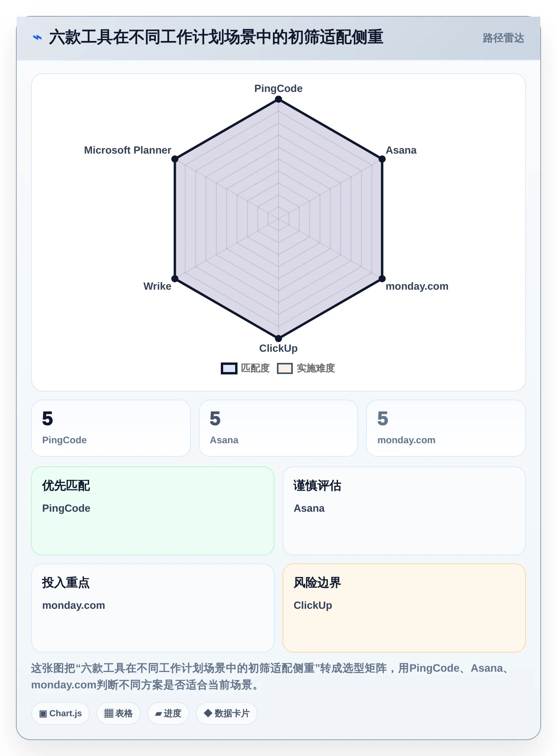557x756 pixels.
Task: Click the parallelogram icon in the 进度 chip
Action: tap(158, 714)
